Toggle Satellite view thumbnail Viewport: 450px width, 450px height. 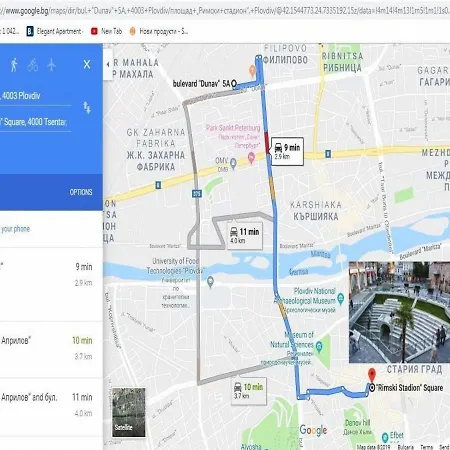point(128,412)
